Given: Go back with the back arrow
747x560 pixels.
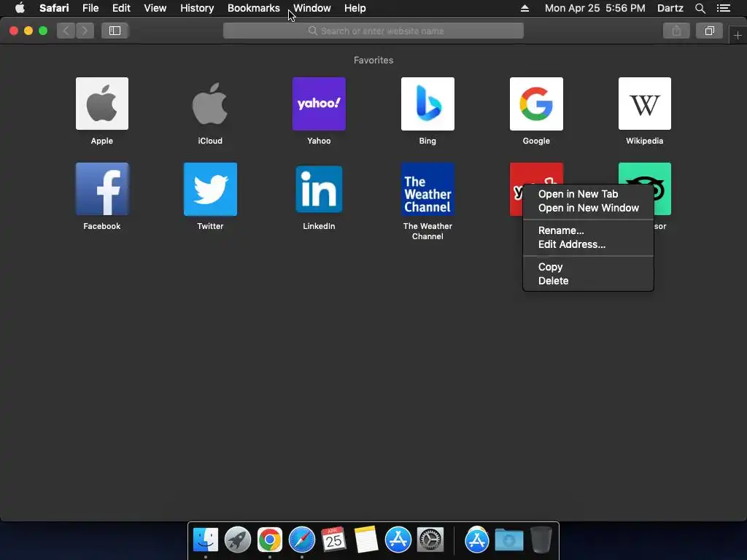Looking at the screenshot, I should 66,31.
